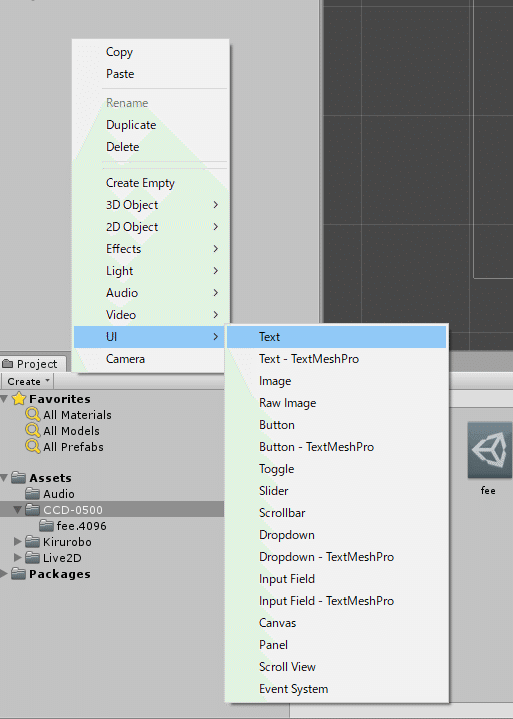Click the All Materials search icon
The width and height of the screenshot is (513, 719).
coord(33,415)
